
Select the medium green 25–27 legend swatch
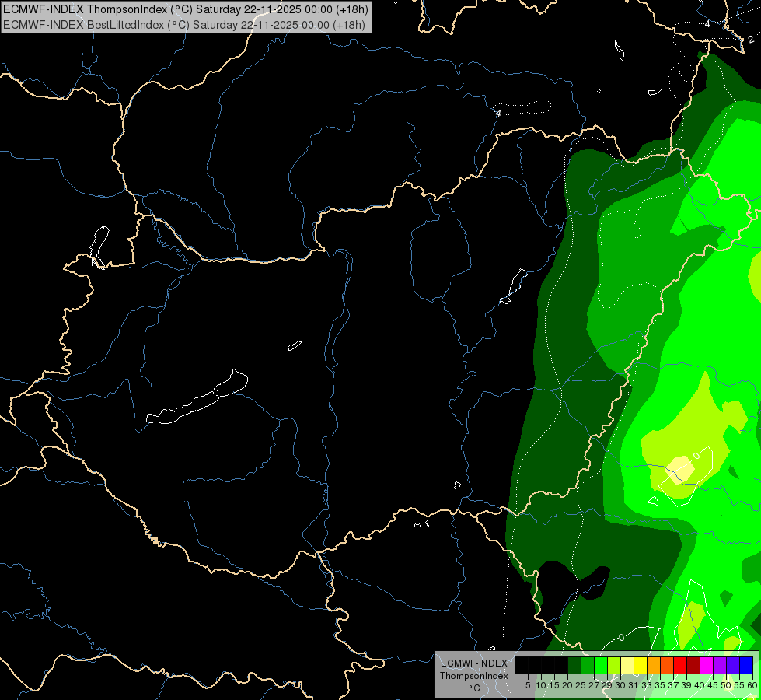click(588, 665)
